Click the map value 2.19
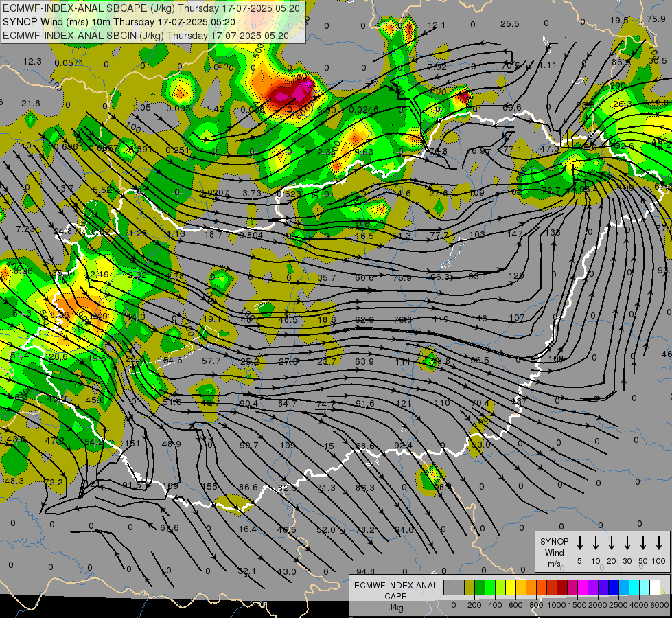 (x=99, y=275)
